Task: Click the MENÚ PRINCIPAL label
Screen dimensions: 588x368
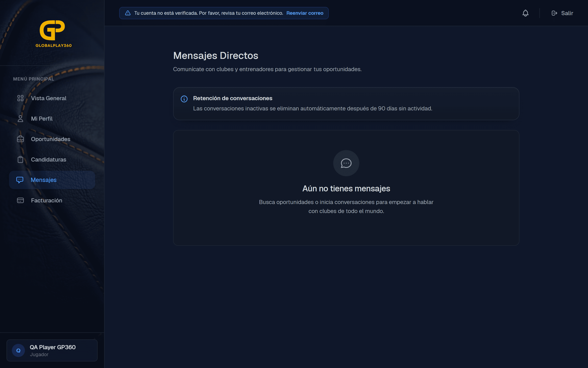Action: (33, 79)
